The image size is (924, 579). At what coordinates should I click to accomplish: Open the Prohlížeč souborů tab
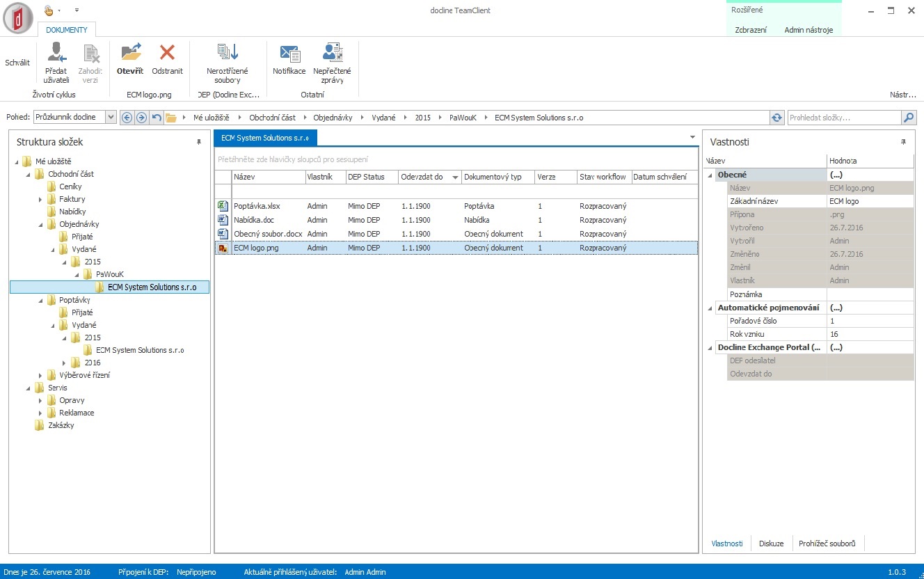pyautogui.click(x=827, y=544)
